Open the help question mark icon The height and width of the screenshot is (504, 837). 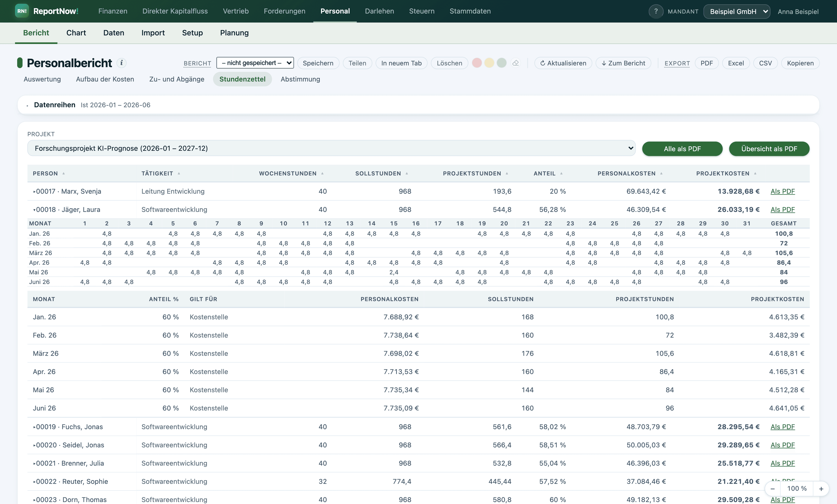(656, 11)
